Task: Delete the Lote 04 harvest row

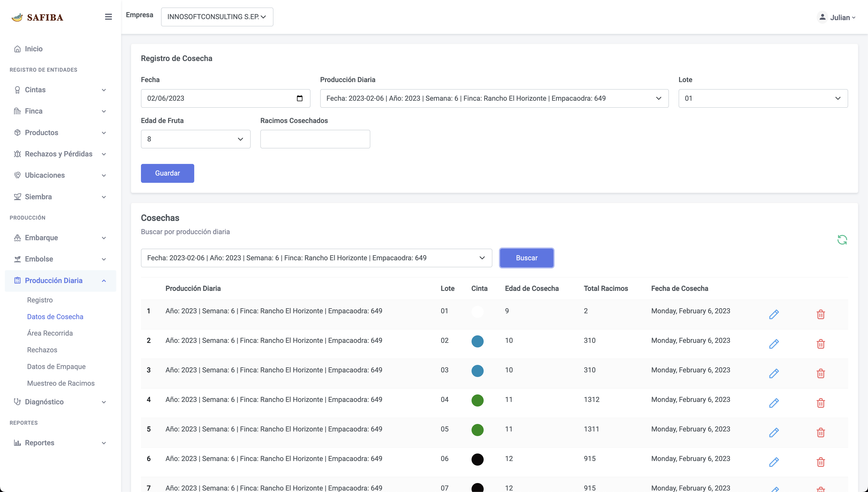Action: 821,403
